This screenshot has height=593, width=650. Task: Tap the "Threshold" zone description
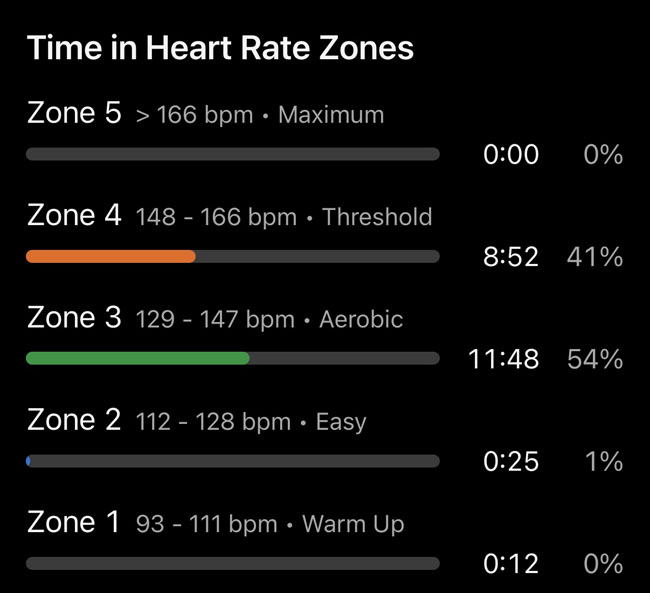pyautogui.click(x=377, y=217)
